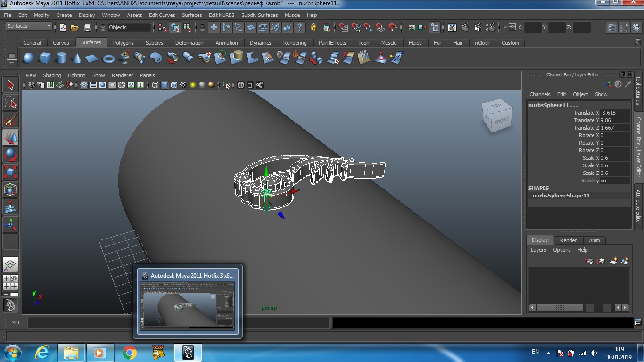This screenshot has width=644, height=362.
Task: Activate the Universal Manipulator tool
Action: [x=10, y=189]
